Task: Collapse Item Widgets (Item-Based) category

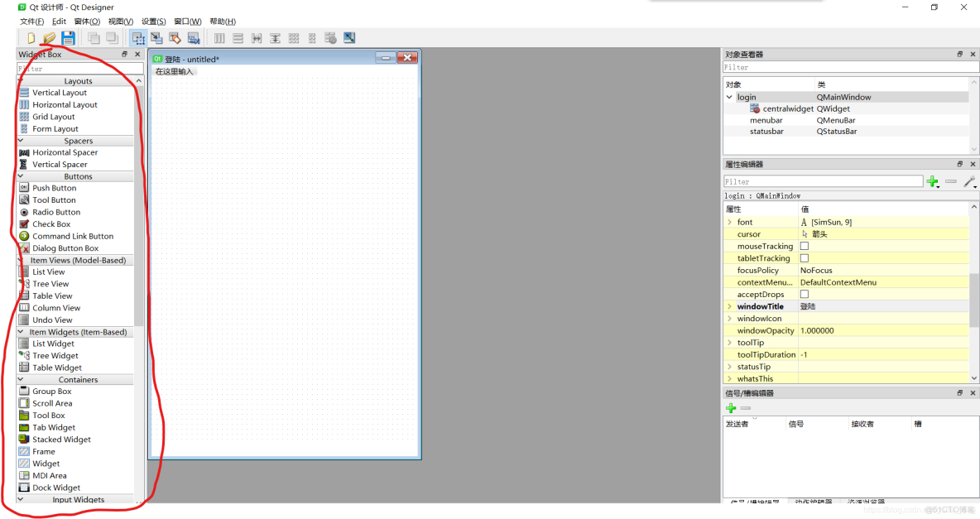Action: [21, 332]
